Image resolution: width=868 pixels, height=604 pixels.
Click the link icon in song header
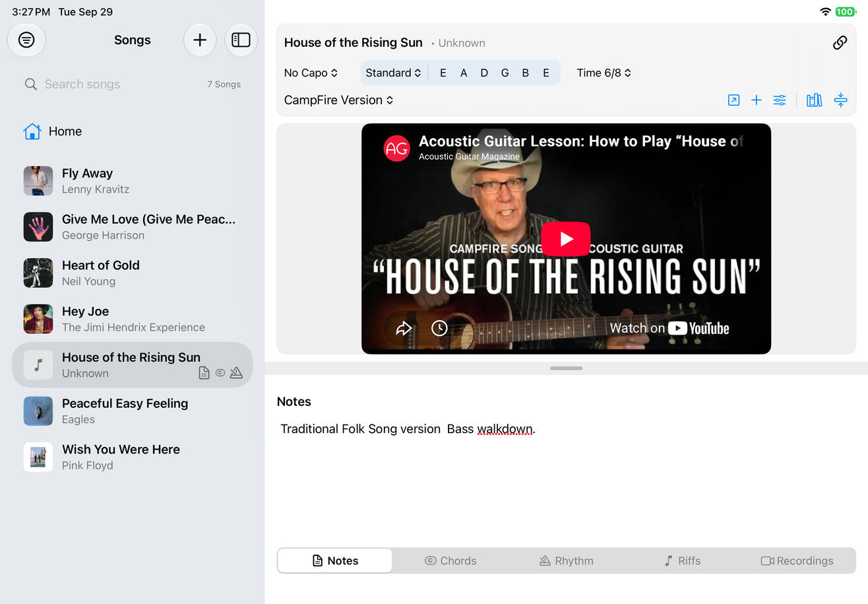coord(840,43)
